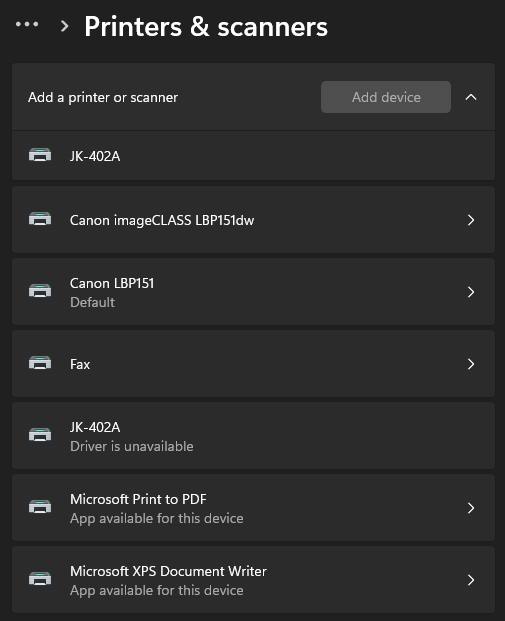
Task: Open chevron for Microsoft Print to PDF
Action: click(x=471, y=508)
